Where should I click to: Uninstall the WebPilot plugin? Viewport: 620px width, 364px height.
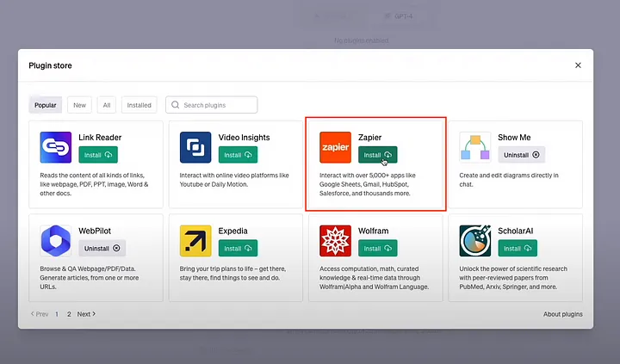click(102, 248)
